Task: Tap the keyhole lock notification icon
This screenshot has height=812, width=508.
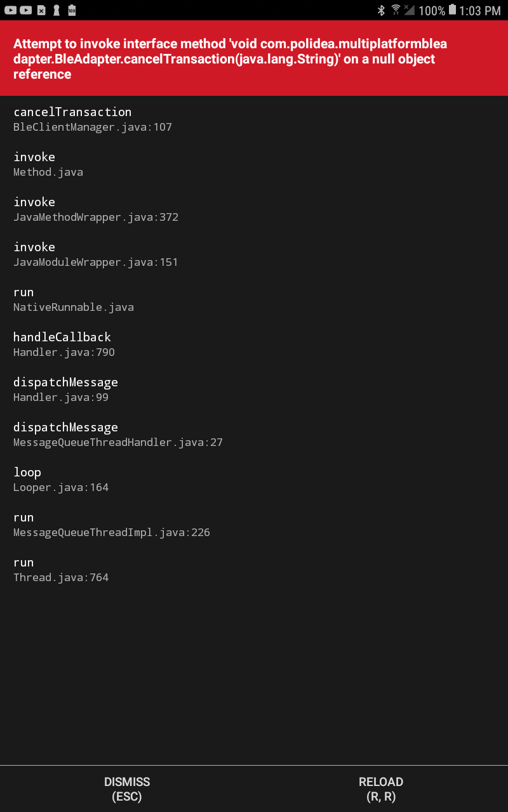Action: (x=57, y=10)
